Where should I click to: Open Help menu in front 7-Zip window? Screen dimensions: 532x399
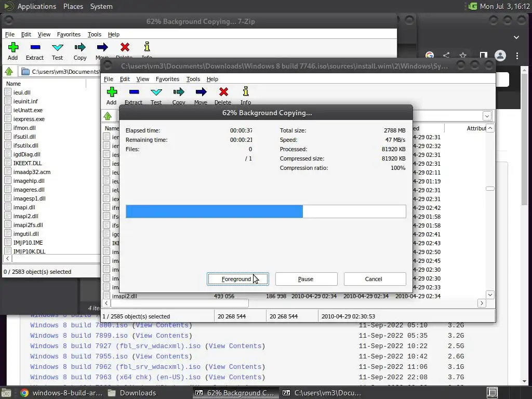[212, 79]
